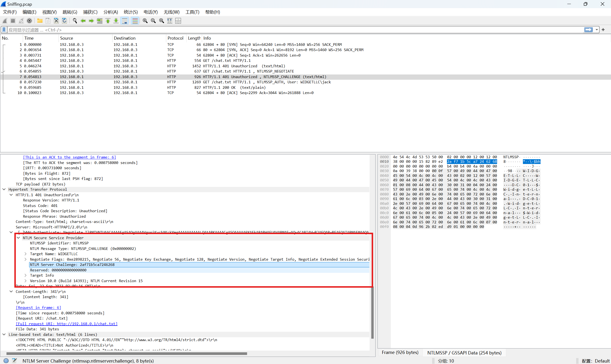Open the display filter history dropdown

[596, 30]
